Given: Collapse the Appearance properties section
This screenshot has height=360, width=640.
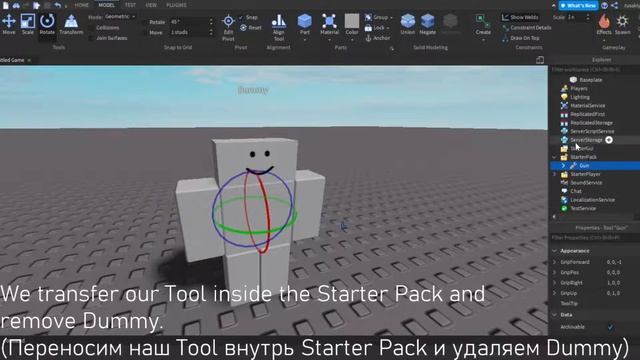Looking at the screenshot, I should point(554,251).
